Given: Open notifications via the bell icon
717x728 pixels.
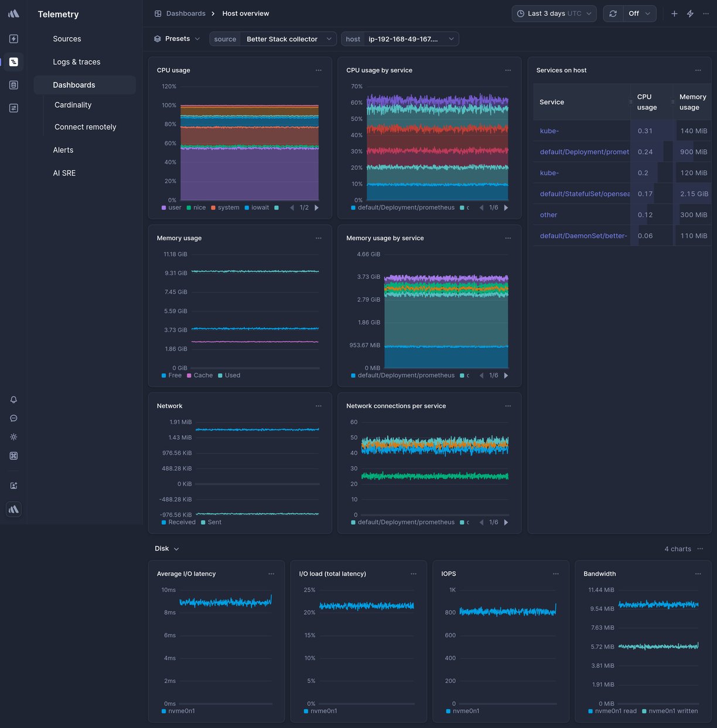Looking at the screenshot, I should click(13, 399).
